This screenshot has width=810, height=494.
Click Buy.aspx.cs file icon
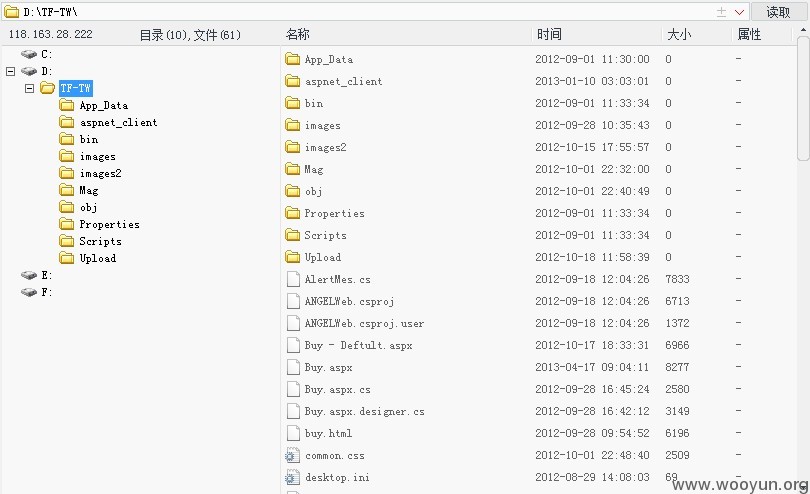(293, 389)
